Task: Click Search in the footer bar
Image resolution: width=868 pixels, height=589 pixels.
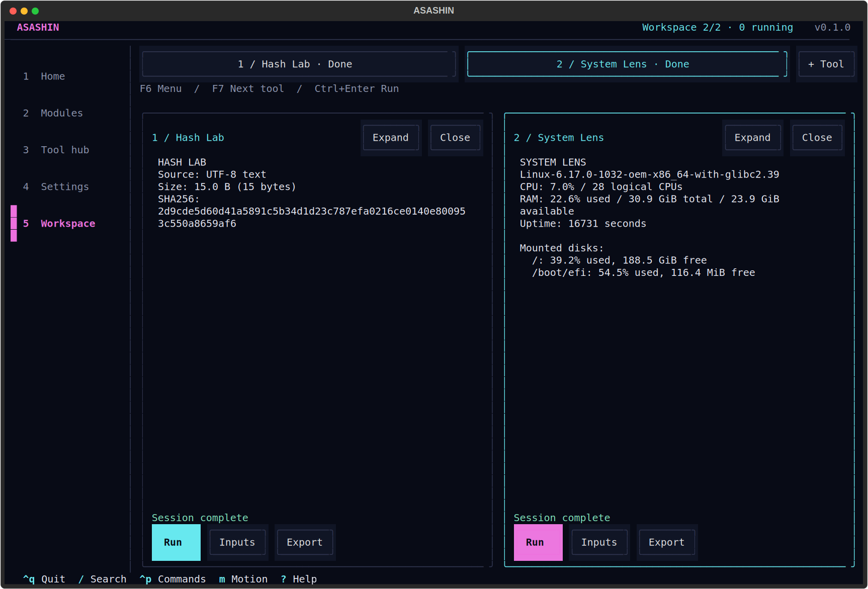Action: coord(103,579)
